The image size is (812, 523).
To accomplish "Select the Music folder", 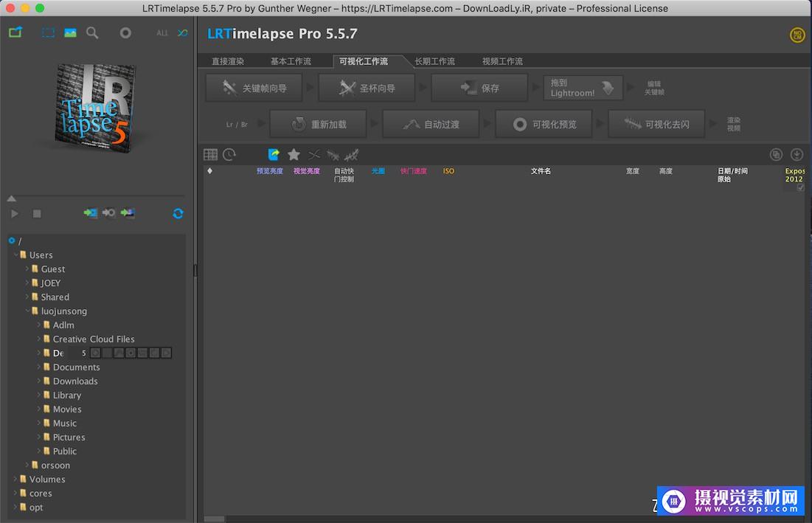I will pyautogui.click(x=64, y=423).
